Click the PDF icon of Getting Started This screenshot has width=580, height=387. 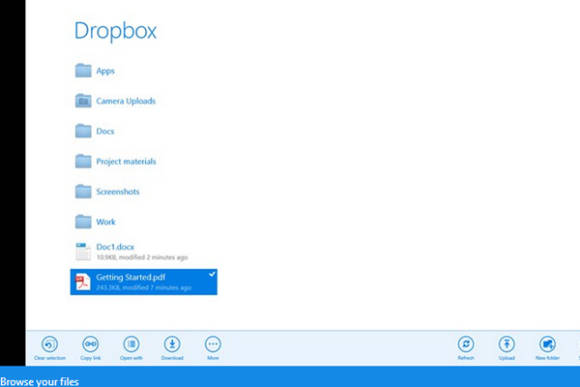coord(83,282)
